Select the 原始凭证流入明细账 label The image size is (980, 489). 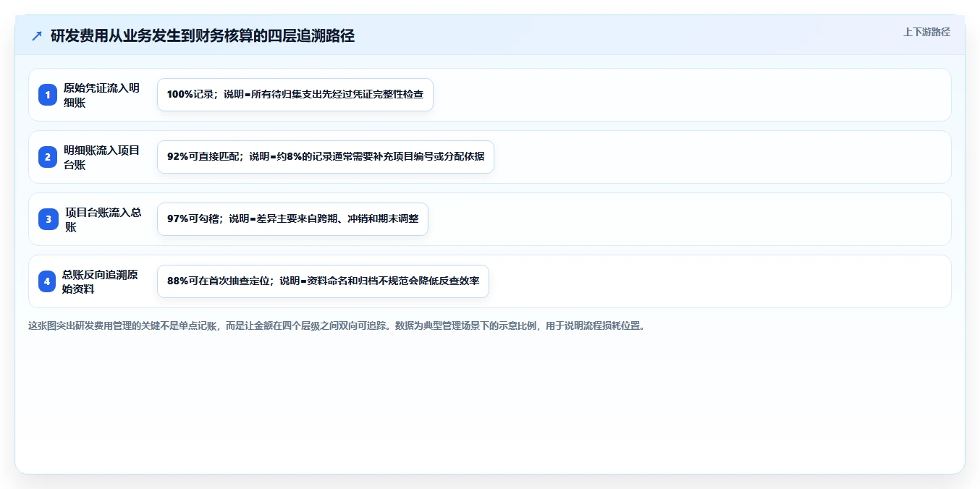(101, 95)
